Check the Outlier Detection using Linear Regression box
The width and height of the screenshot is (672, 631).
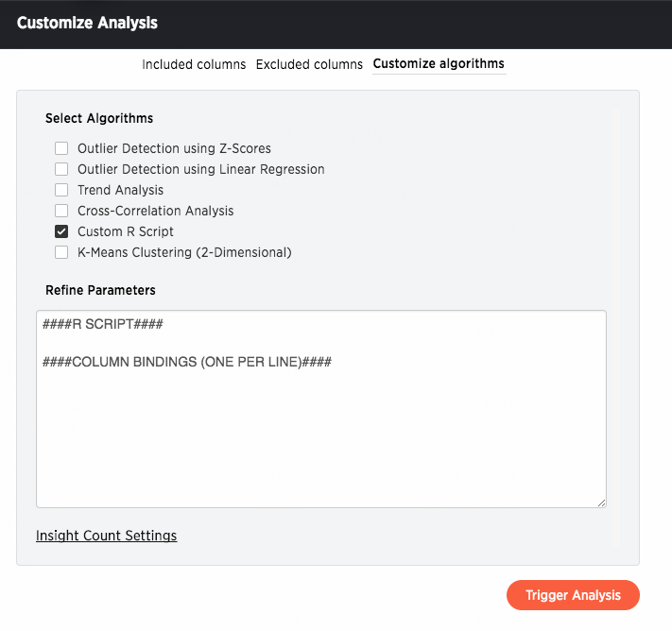[x=61, y=169]
